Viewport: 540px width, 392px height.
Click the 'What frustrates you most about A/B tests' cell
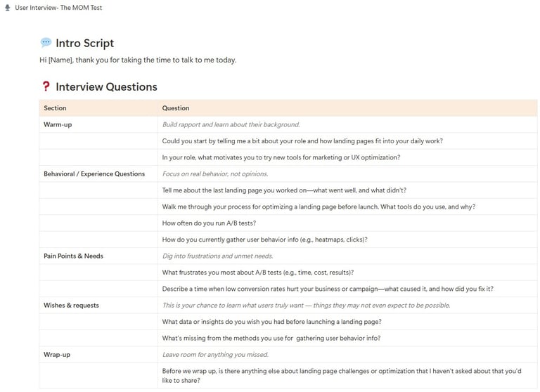tap(347, 273)
